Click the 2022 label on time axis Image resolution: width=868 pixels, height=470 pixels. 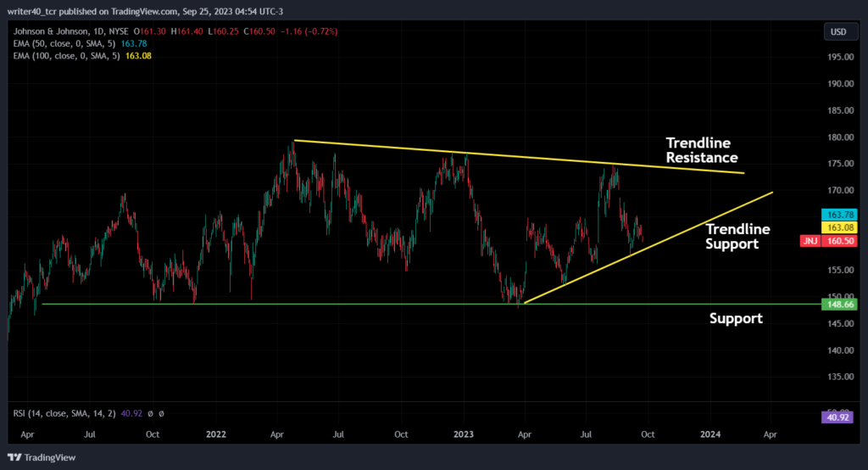(x=216, y=434)
